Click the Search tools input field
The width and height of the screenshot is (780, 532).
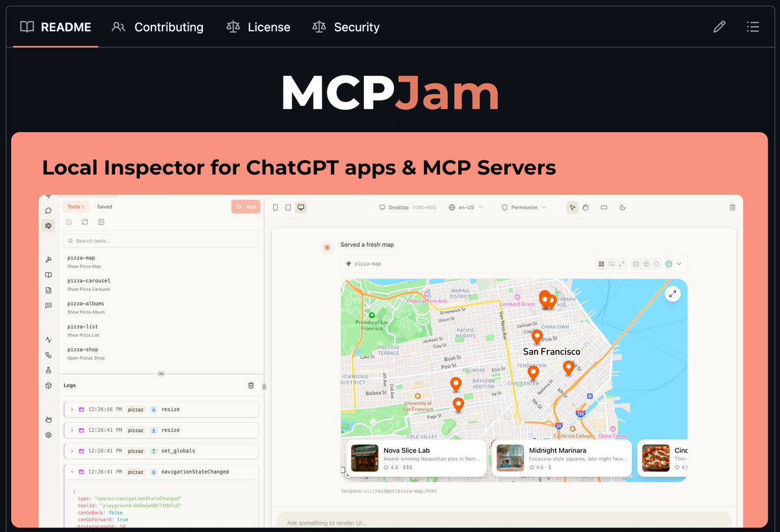click(160, 240)
